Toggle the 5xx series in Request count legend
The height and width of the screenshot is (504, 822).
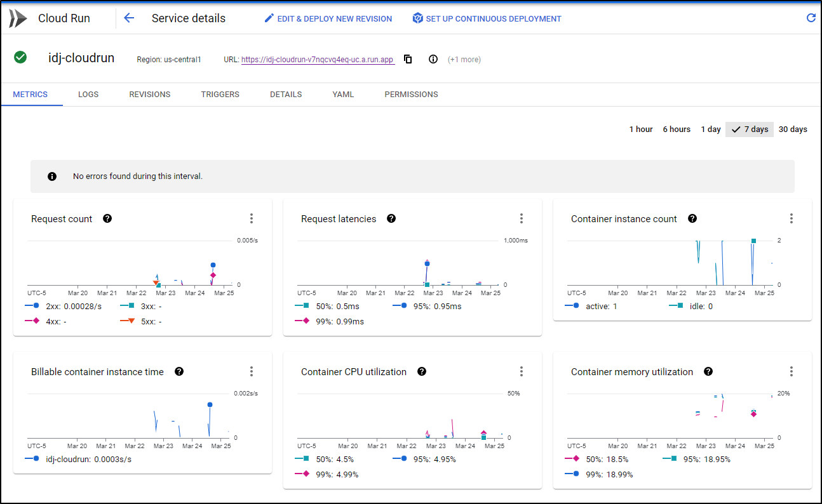pyautogui.click(x=141, y=321)
